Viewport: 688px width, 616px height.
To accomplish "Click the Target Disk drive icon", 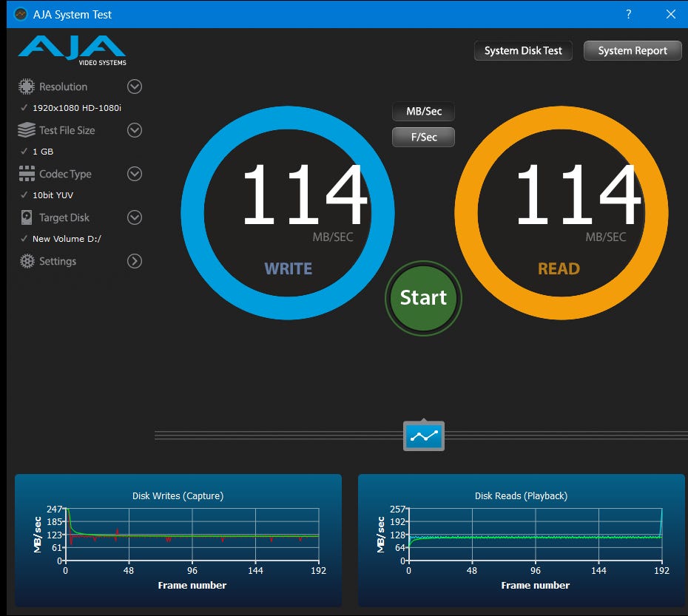I will [27, 217].
